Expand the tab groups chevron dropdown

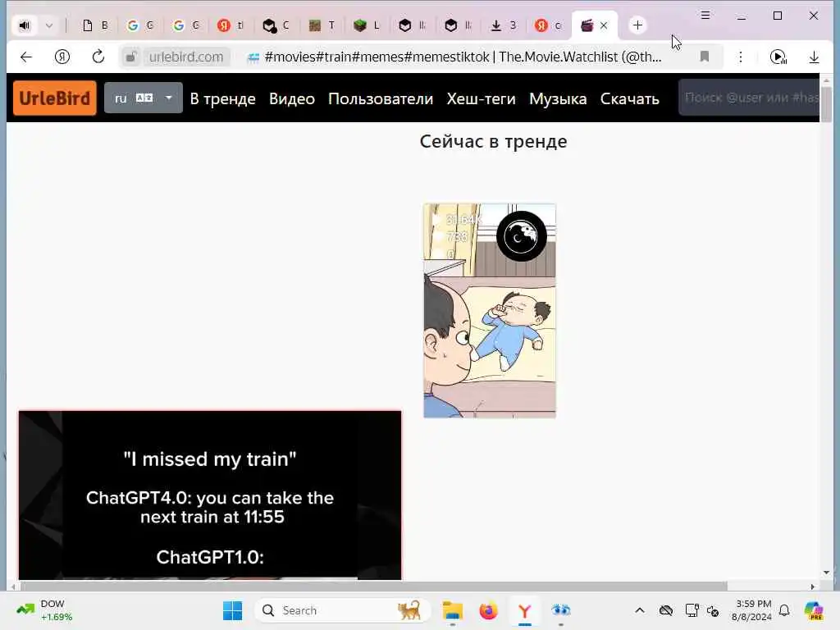(48, 25)
